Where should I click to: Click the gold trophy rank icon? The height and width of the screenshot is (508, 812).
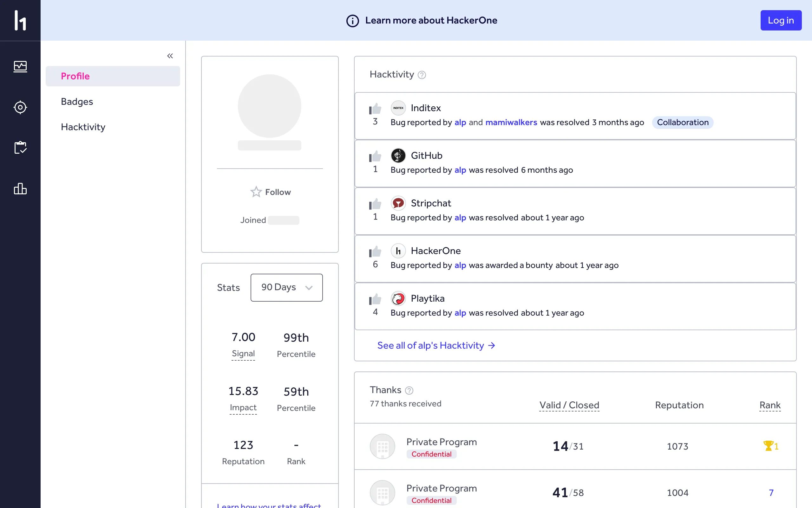pyautogui.click(x=768, y=445)
